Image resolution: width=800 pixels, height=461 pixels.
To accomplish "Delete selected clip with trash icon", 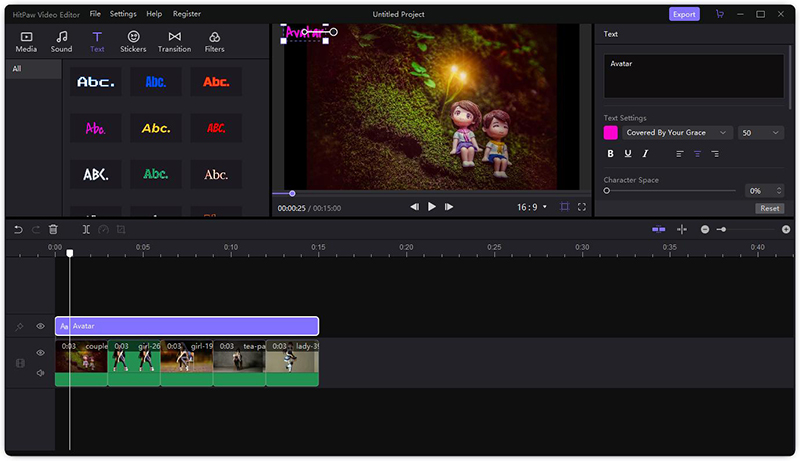I will tap(53, 229).
